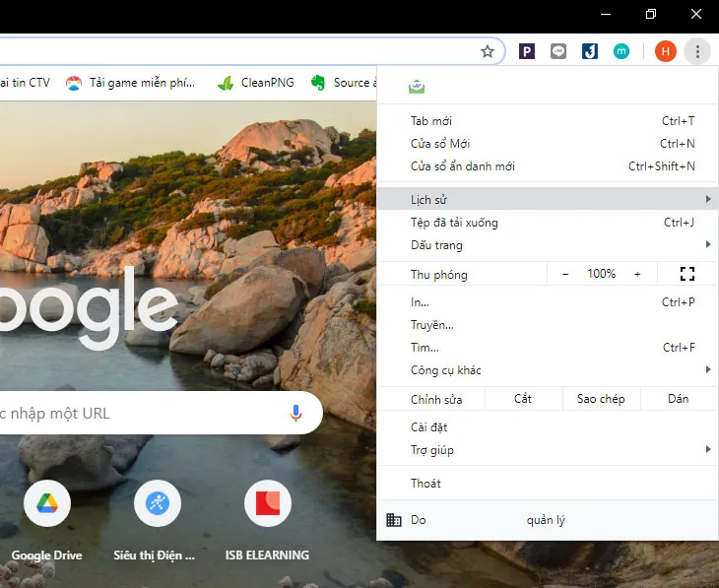Expand the Lịch sử submenu
The width and height of the screenshot is (719, 588).
pos(547,200)
